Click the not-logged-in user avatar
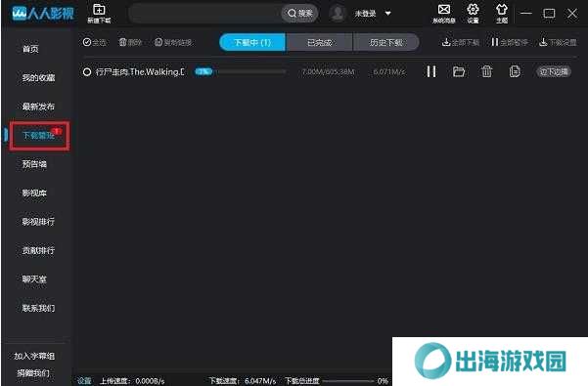Viewport: 588px width, 386px height. pos(338,14)
